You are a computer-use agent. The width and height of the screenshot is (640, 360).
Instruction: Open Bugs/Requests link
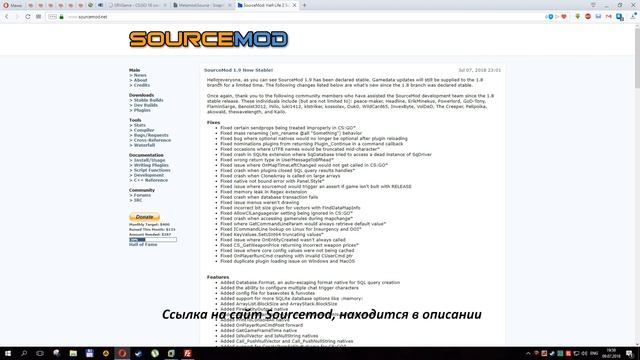[x=151, y=135]
